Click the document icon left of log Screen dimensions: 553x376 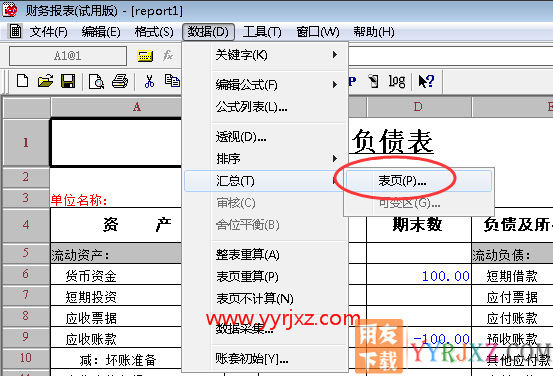pyautogui.click(x=373, y=81)
